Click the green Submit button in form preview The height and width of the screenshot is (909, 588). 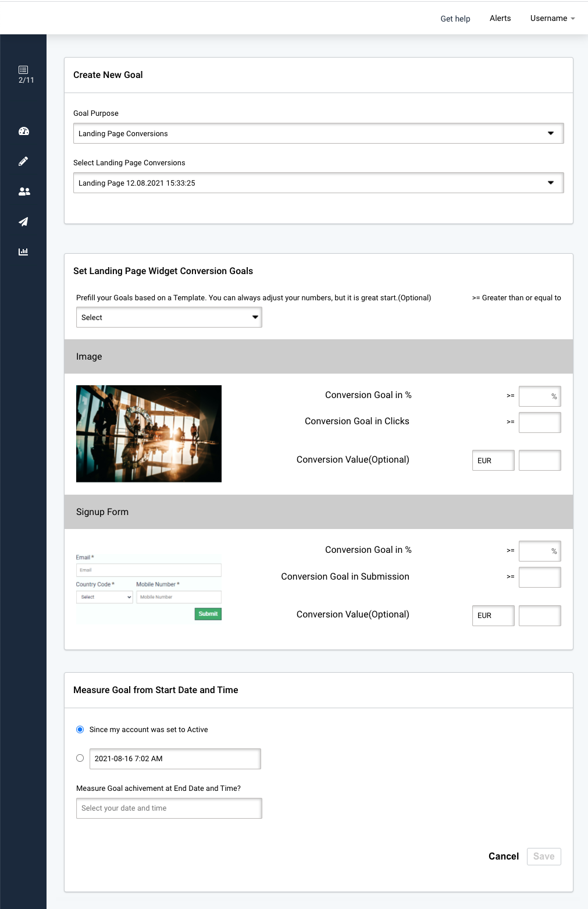click(x=208, y=614)
